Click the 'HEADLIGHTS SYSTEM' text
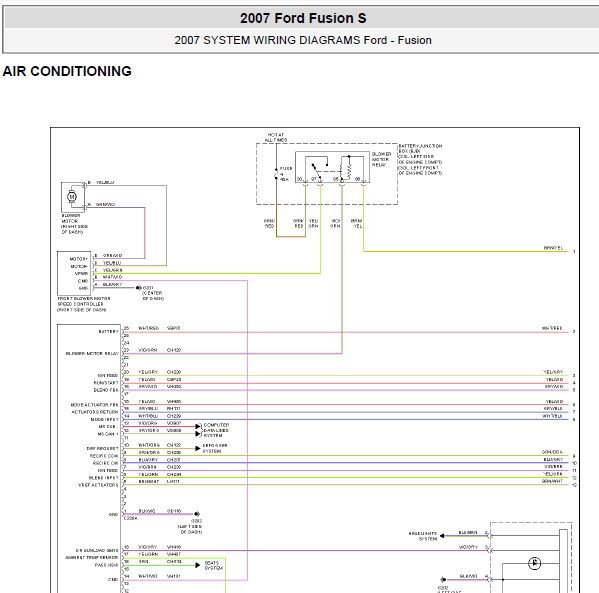This screenshot has width=599, height=593. 423,536
